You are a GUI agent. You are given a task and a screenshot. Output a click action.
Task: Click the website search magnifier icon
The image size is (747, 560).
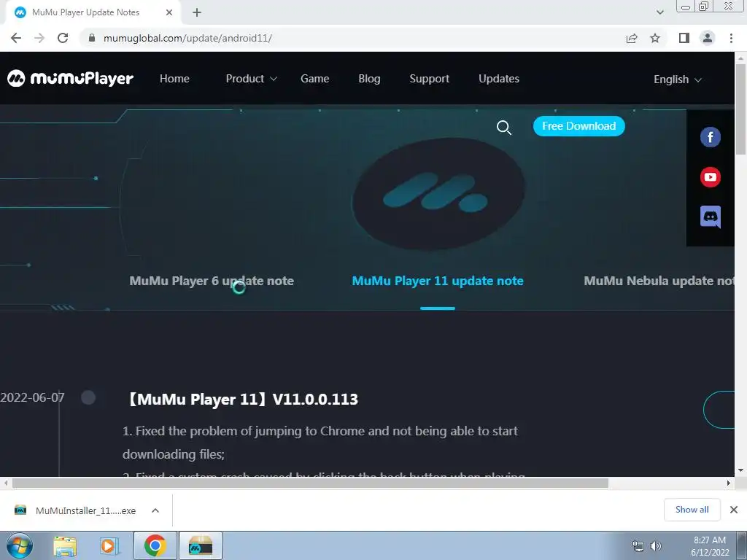[504, 127]
